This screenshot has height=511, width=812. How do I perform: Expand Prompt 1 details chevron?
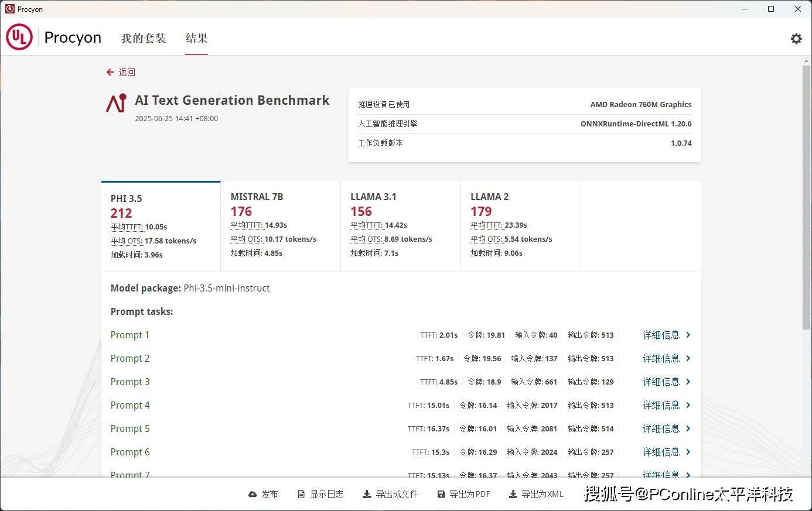(x=688, y=335)
